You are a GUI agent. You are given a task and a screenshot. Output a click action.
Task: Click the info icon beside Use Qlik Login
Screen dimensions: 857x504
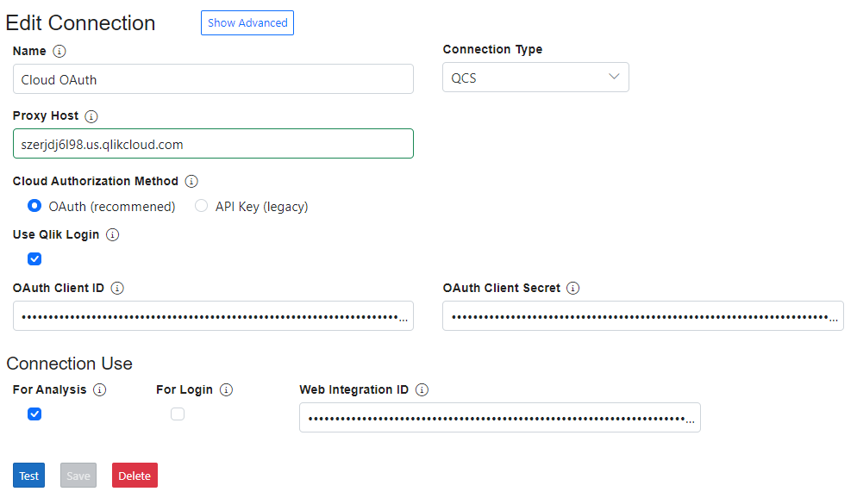point(112,234)
